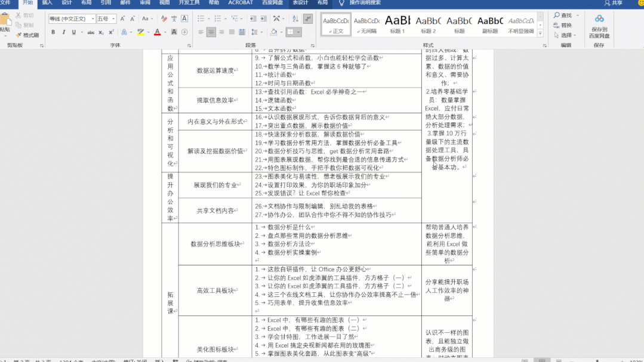Save to Baidu Netdisk cloud icon
Viewport: 644px width, 362px height.
tap(599, 26)
